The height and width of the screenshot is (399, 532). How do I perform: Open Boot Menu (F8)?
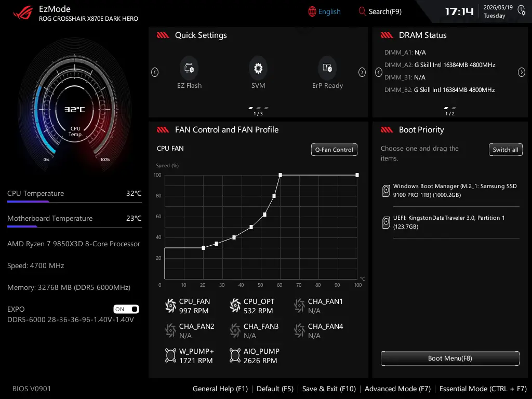point(450,358)
